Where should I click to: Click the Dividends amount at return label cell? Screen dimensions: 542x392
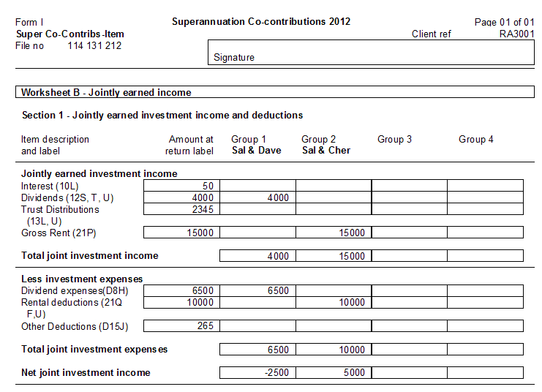181,197
